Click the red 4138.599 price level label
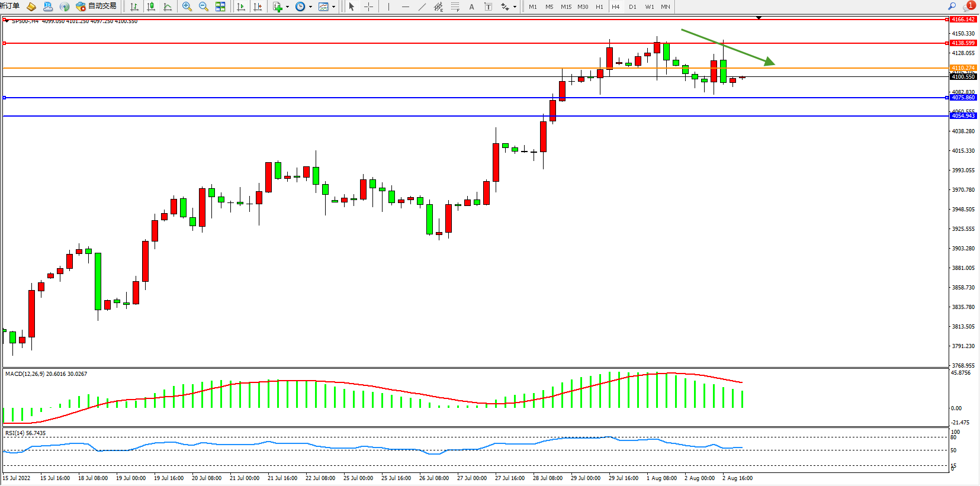Screen dimensions: 980x486 pos(963,43)
